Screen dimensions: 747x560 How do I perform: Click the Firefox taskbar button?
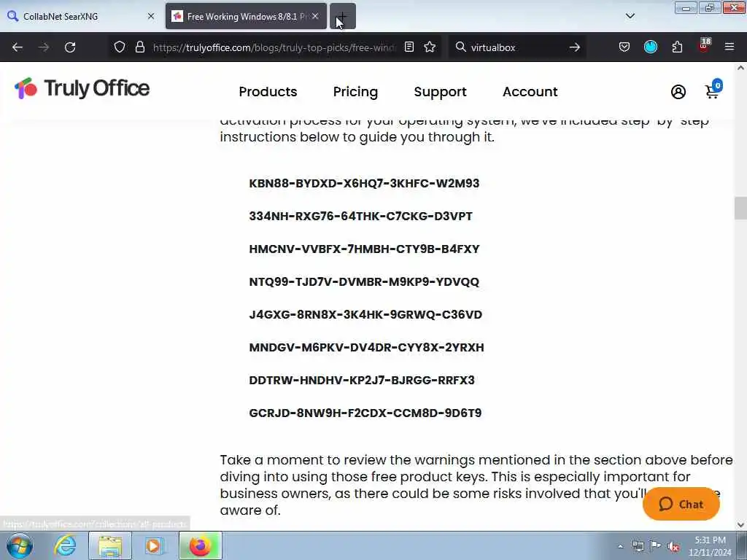(200, 545)
